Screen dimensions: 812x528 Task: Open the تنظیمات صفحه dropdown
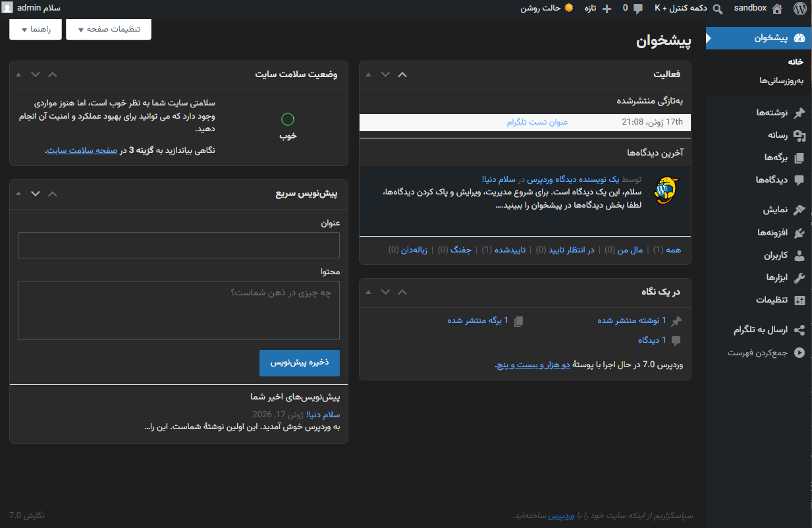(x=109, y=30)
